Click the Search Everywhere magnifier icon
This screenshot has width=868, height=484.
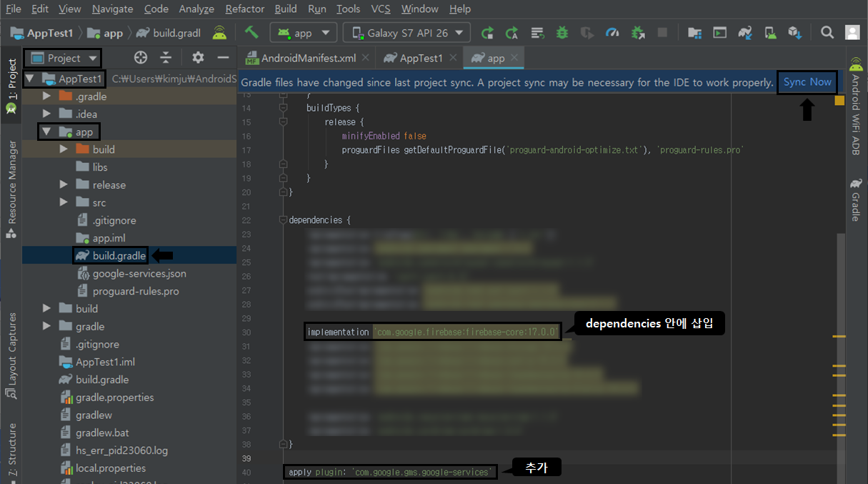[x=827, y=33]
